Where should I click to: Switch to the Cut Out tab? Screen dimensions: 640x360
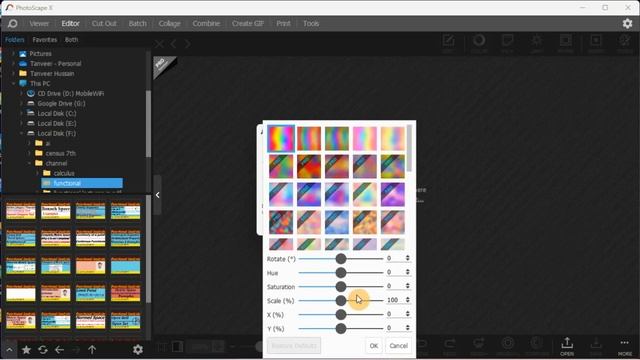(104, 24)
